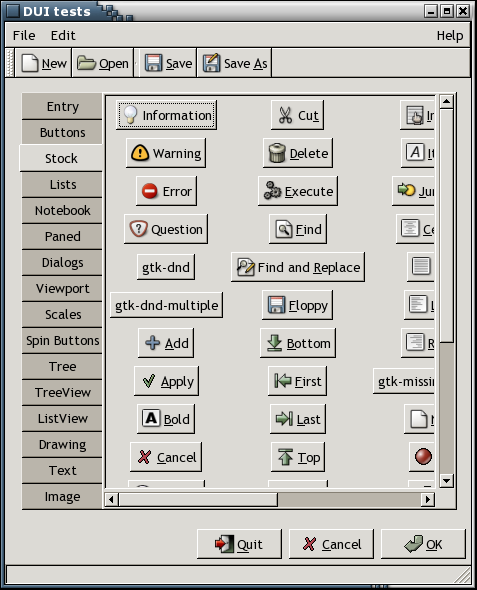Click the Cancel stock button in the list
Screen dimensions: 477x590
tap(166, 457)
